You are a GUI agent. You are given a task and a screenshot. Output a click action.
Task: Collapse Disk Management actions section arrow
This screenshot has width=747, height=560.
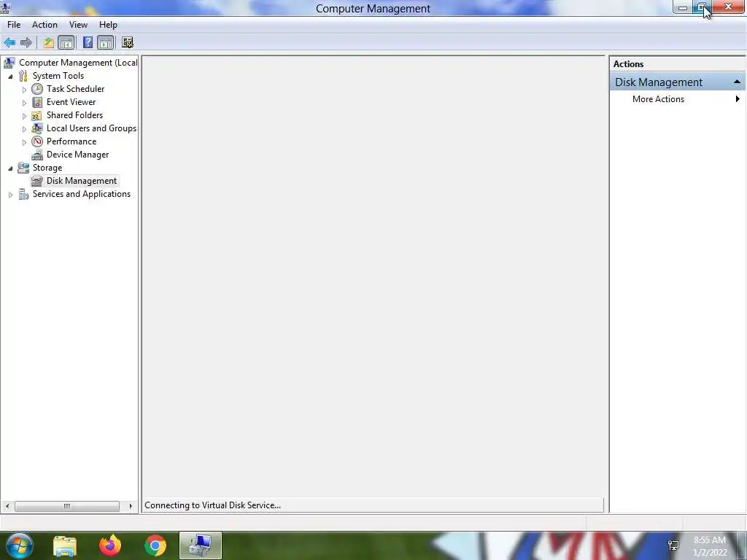737,82
